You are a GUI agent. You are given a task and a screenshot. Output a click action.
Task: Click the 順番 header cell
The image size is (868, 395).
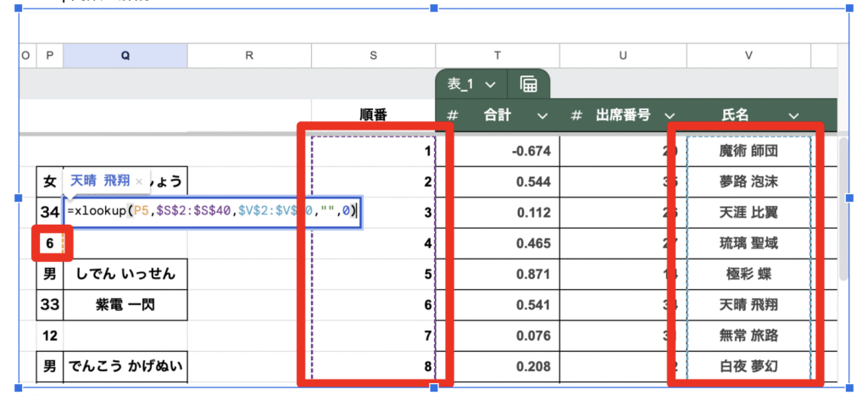(x=373, y=115)
